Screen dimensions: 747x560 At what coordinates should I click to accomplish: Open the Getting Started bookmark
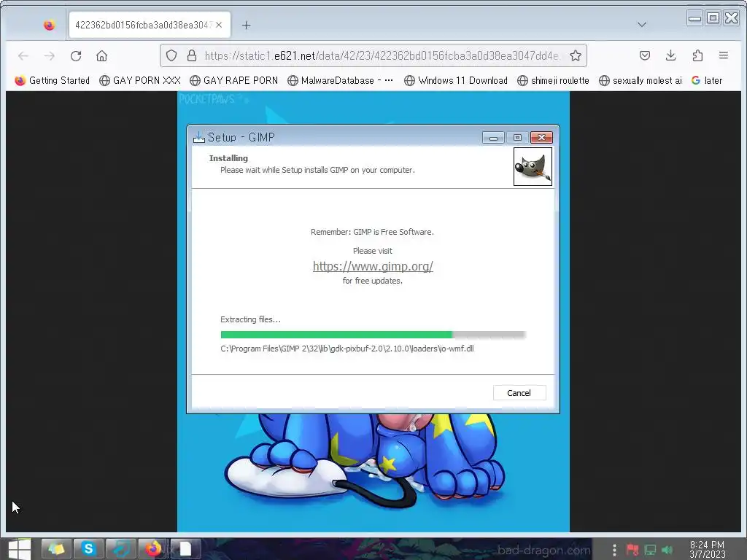click(53, 80)
